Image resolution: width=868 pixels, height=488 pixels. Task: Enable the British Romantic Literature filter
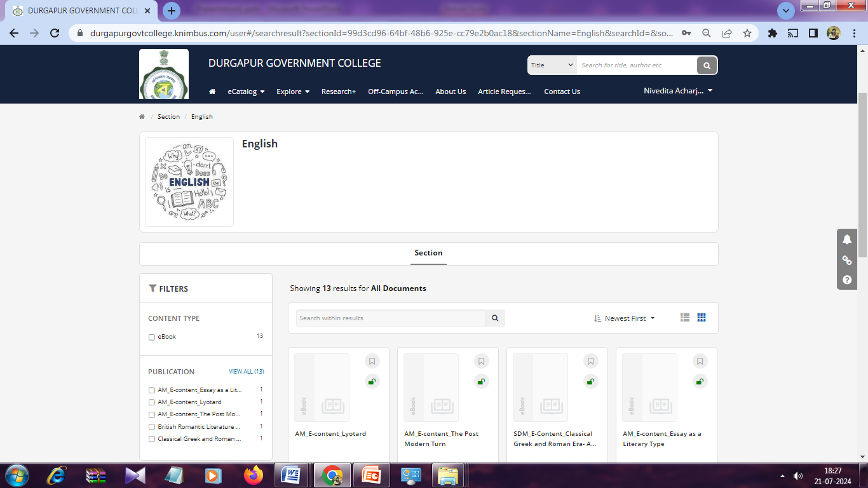tap(152, 427)
